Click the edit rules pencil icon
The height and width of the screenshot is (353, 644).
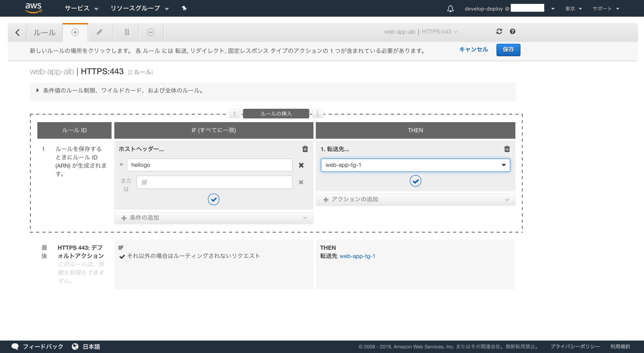coord(100,32)
